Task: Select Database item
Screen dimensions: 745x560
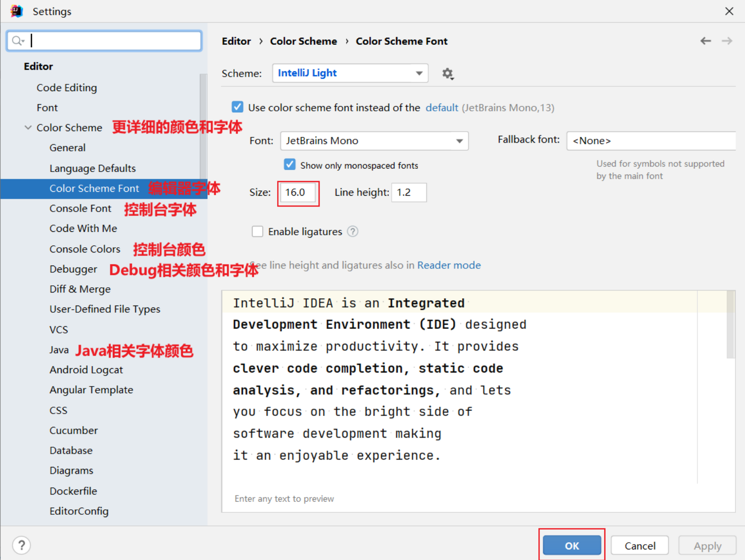Action: tap(71, 451)
